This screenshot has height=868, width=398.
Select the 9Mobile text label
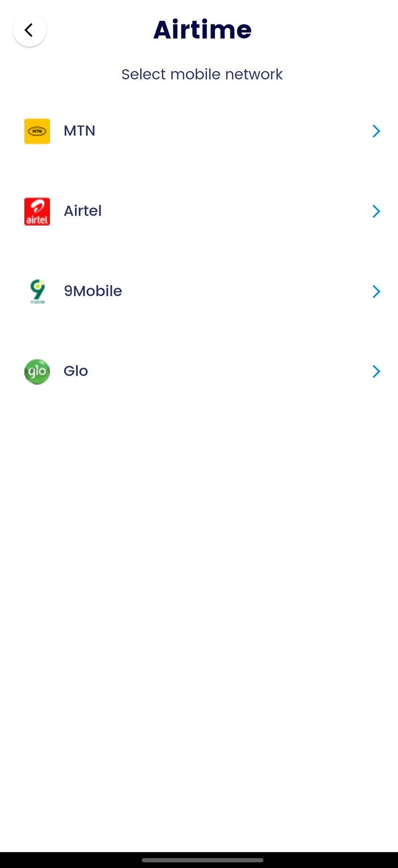pyautogui.click(x=93, y=291)
